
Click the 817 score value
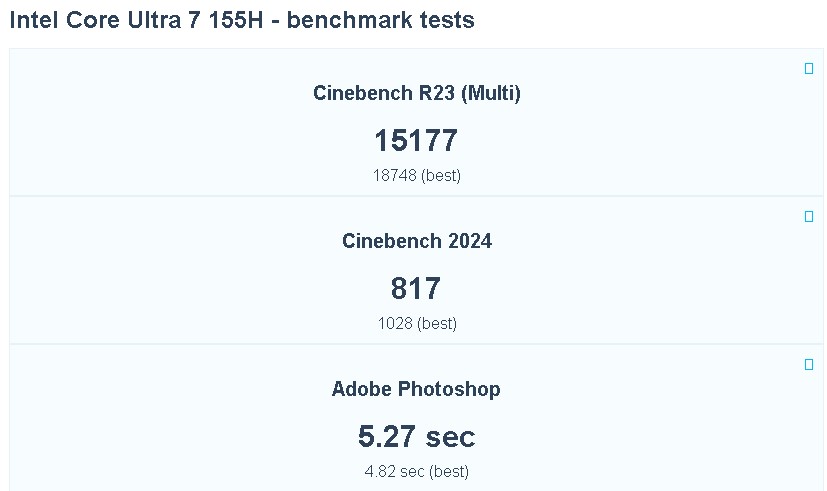coord(416,289)
